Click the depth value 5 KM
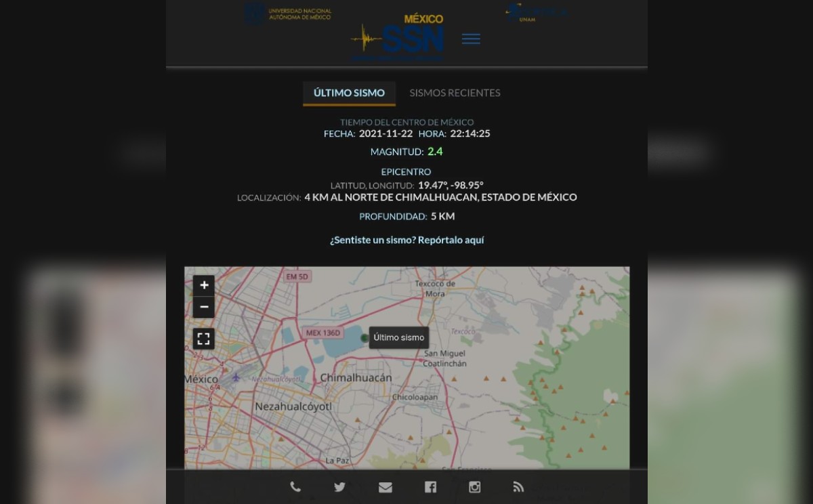813x504 pixels. tap(442, 216)
